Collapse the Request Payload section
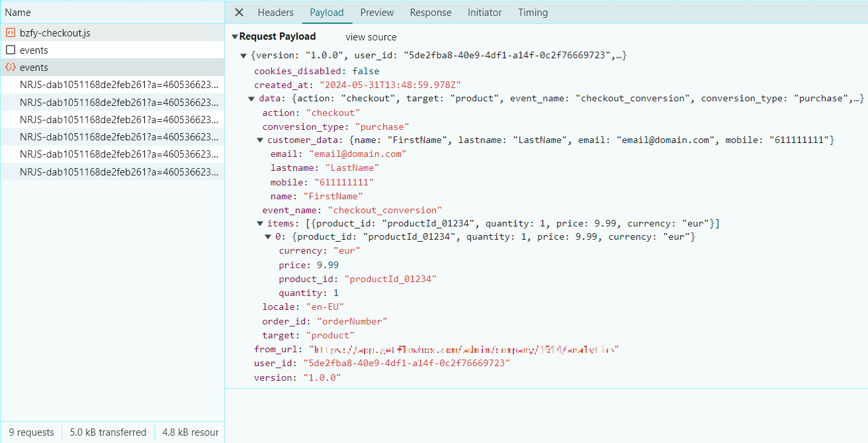Viewport: 868px width, 443px height. point(235,37)
